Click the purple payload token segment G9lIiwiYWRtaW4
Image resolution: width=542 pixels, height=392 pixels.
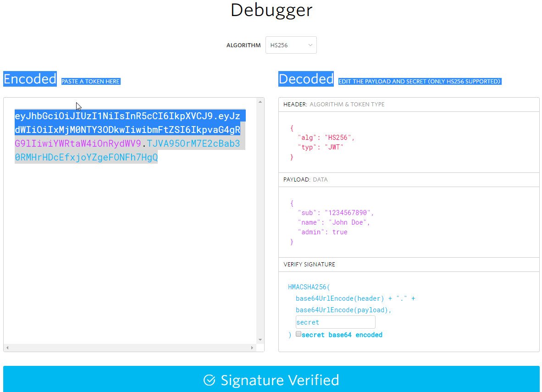tap(78, 144)
